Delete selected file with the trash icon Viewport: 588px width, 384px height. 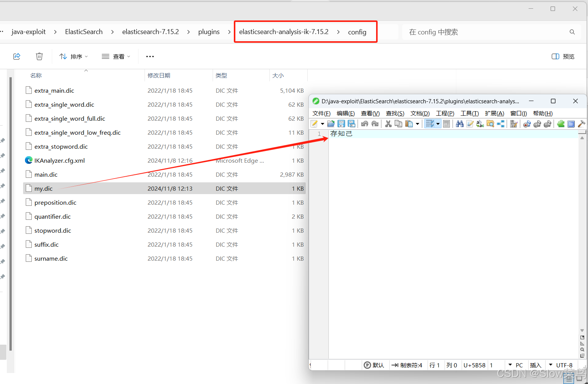pos(39,56)
